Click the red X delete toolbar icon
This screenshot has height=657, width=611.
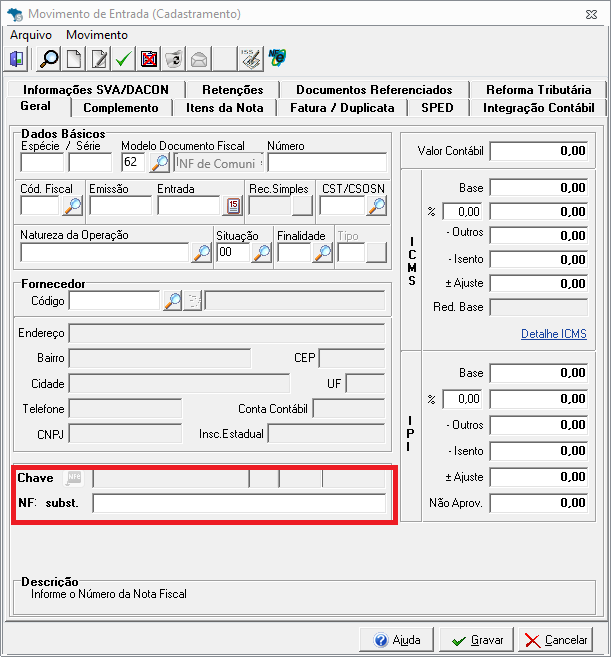pyautogui.click(x=148, y=59)
